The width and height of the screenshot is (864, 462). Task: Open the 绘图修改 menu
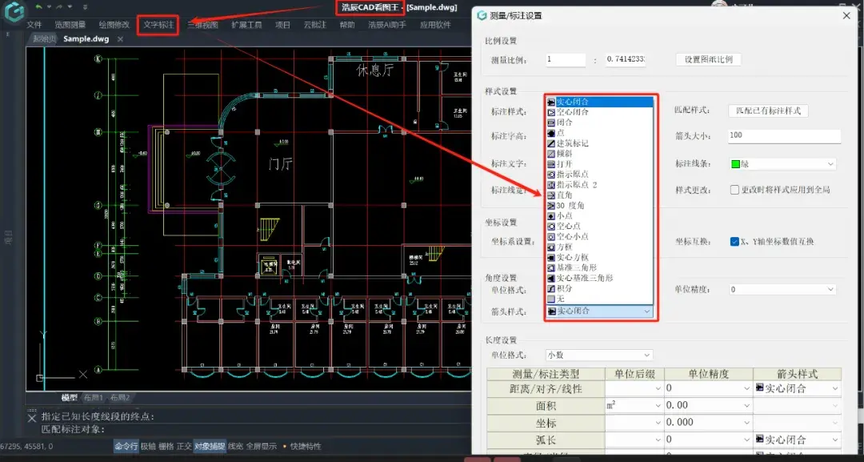[114, 25]
